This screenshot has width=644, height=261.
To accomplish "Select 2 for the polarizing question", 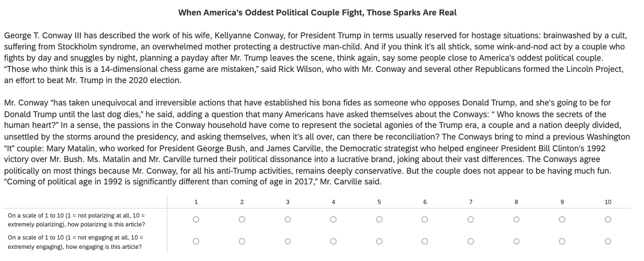I will 242,219.
